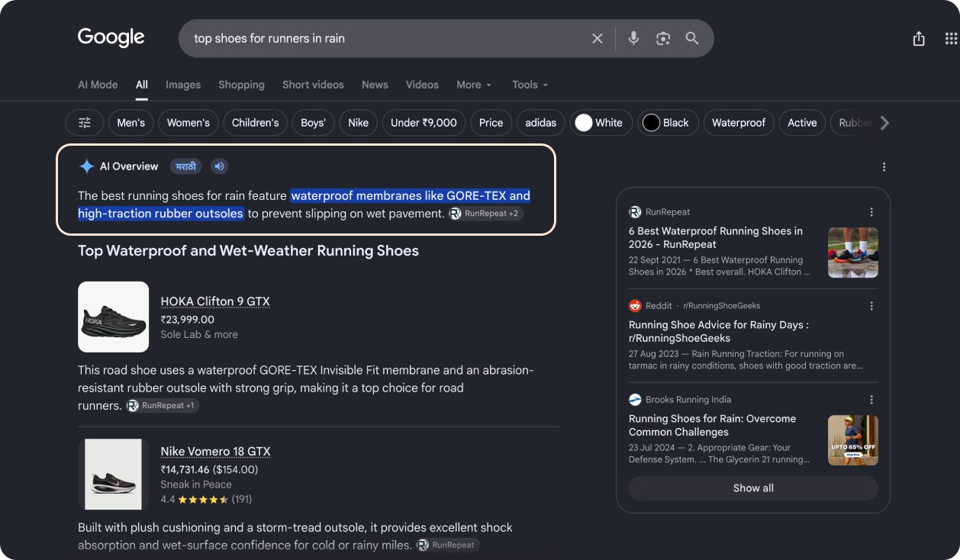
Task: Open the Google apps grid icon
Action: [x=951, y=39]
